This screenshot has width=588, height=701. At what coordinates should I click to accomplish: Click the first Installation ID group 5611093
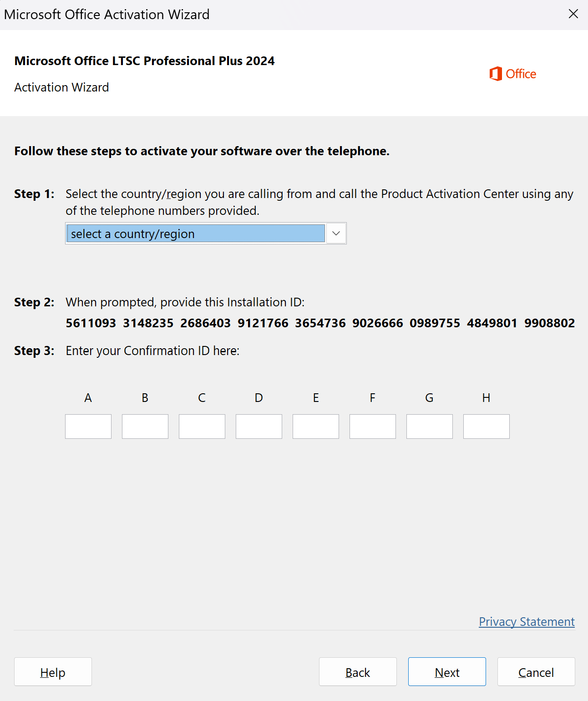coord(91,323)
